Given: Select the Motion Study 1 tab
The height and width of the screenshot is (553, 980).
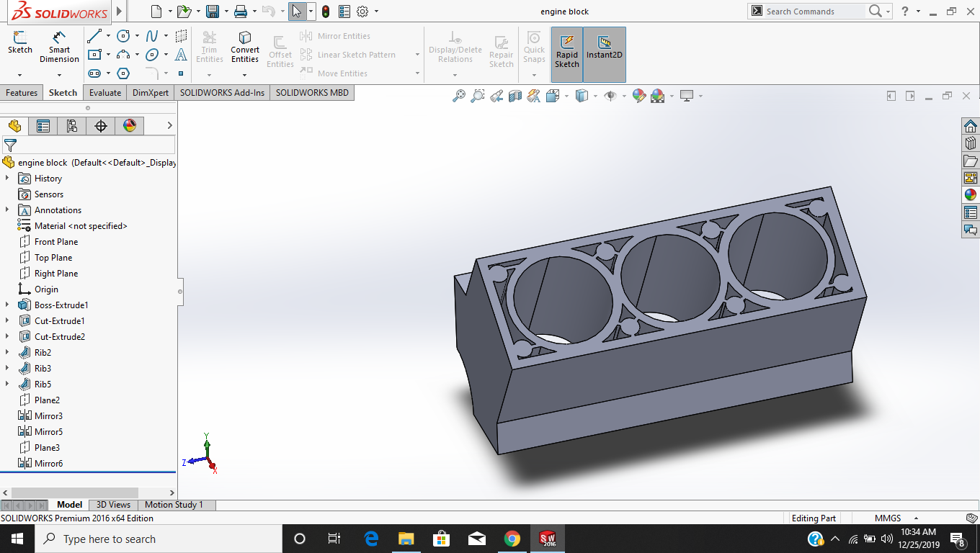Looking at the screenshot, I should click(x=174, y=505).
